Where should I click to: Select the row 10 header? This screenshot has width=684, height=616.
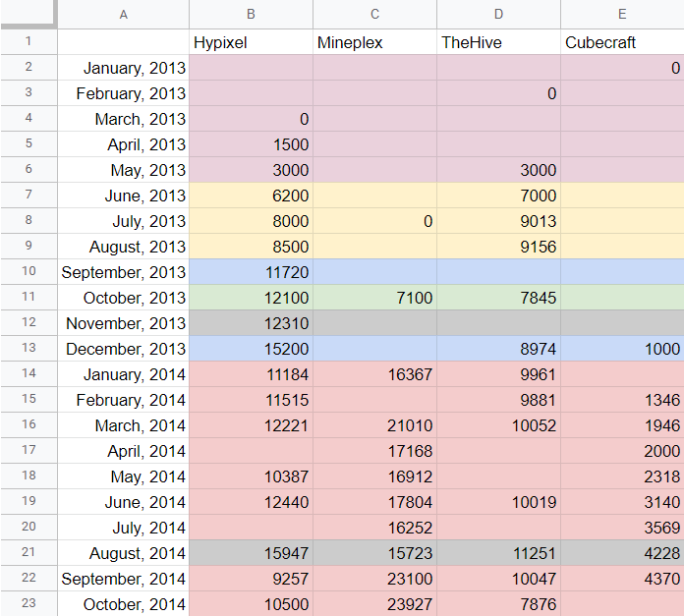pos(28,272)
